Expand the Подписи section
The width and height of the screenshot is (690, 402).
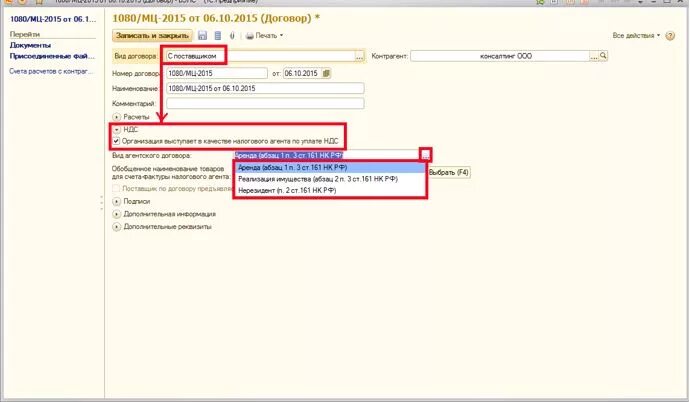(x=117, y=201)
